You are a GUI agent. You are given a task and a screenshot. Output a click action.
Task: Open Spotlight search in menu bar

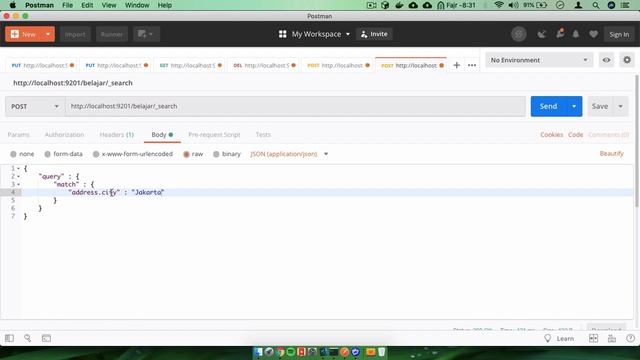596,5
